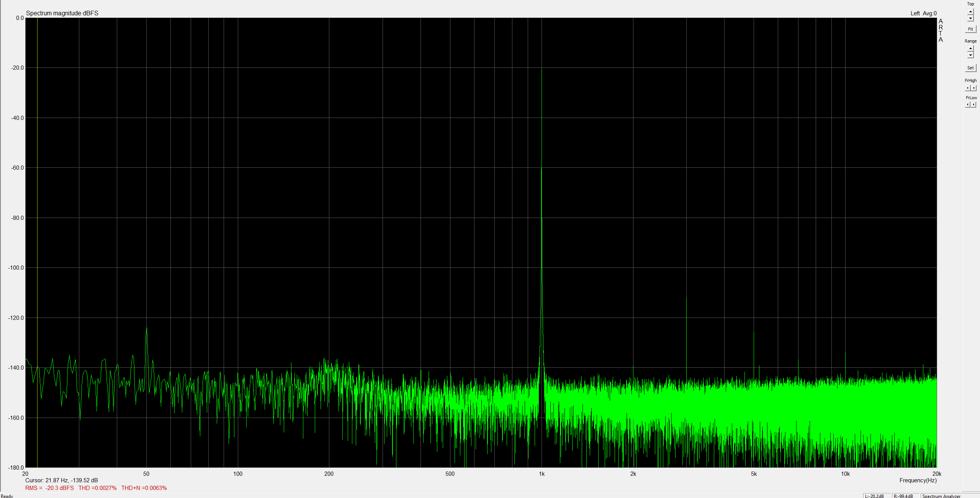
Task: Click the "-140.0" y-axis label
Action: tap(16, 368)
